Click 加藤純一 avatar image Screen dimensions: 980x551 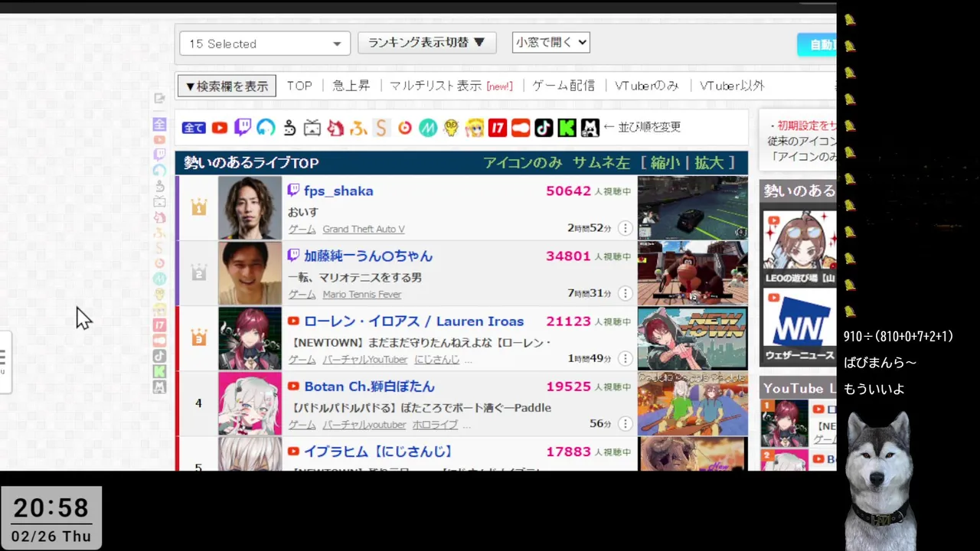click(250, 273)
